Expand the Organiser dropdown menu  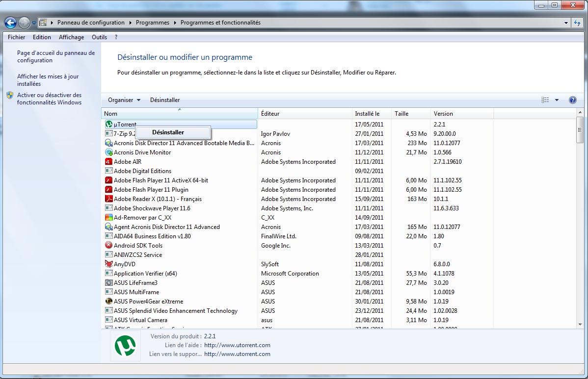tap(124, 100)
